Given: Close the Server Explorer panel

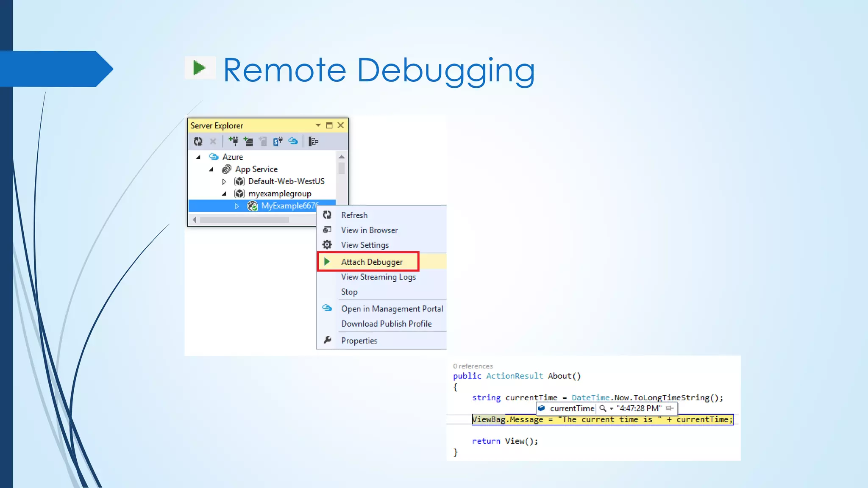Looking at the screenshot, I should pyautogui.click(x=341, y=125).
